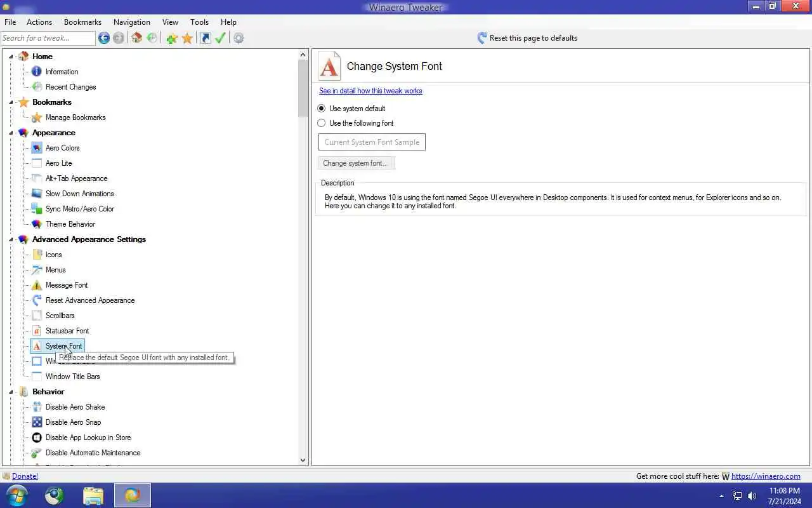Image resolution: width=812 pixels, height=508 pixels.
Task: Select the Icons item icon
Action: coord(37,255)
